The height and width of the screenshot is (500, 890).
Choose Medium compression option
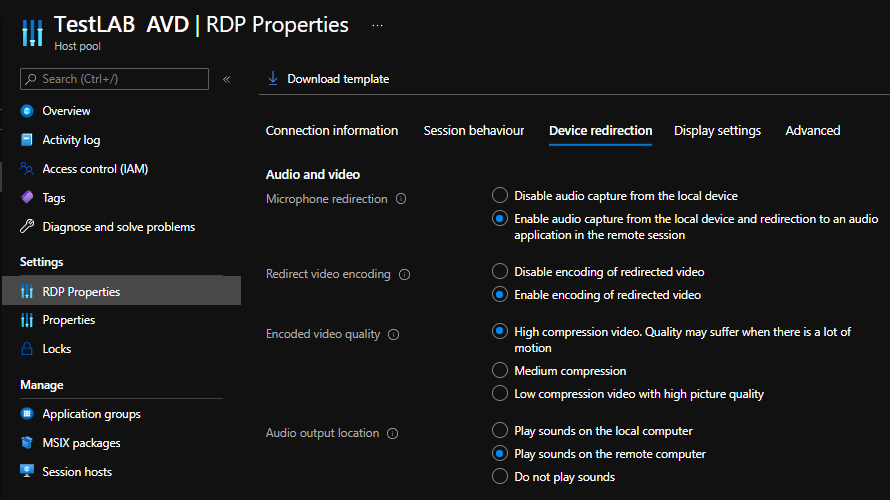tap(500, 371)
